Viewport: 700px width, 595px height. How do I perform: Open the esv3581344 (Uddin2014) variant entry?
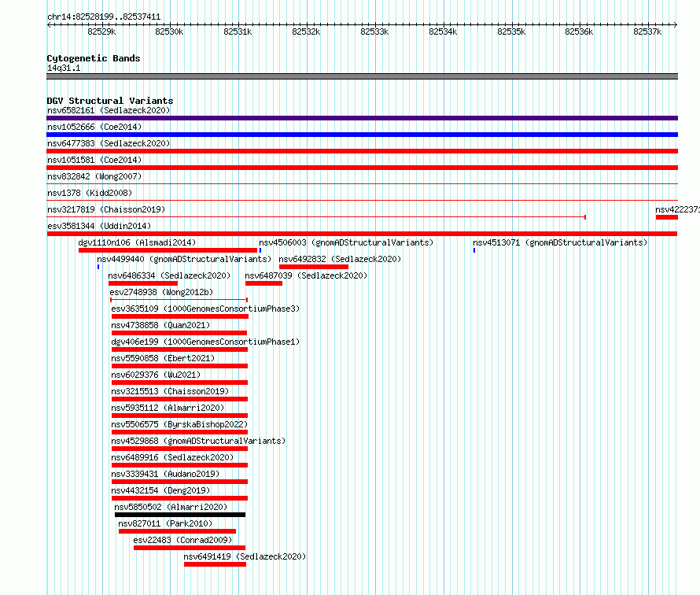(99, 226)
